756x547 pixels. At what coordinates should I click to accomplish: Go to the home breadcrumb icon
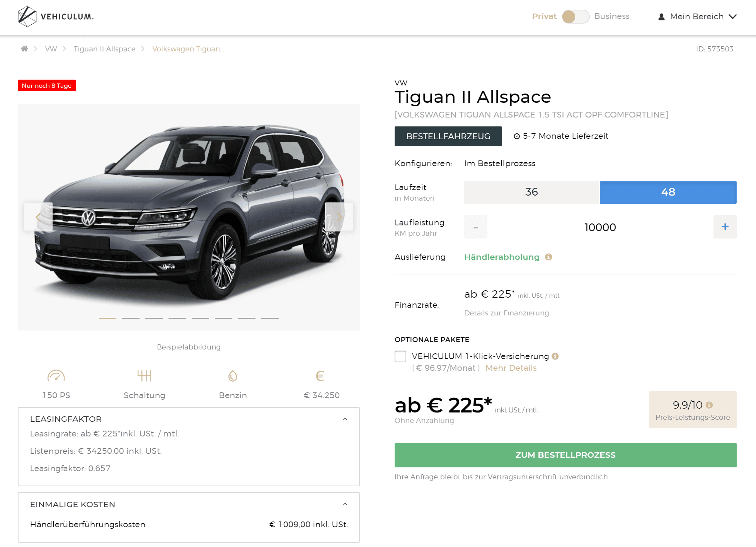[x=24, y=49]
